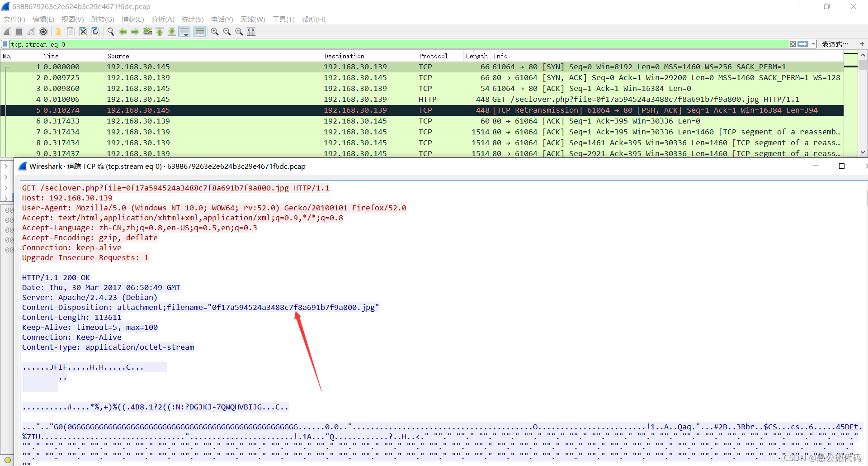This screenshot has width=868, height=466.
Task: Expand first packet detail tree node
Action: (x=6, y=166)
